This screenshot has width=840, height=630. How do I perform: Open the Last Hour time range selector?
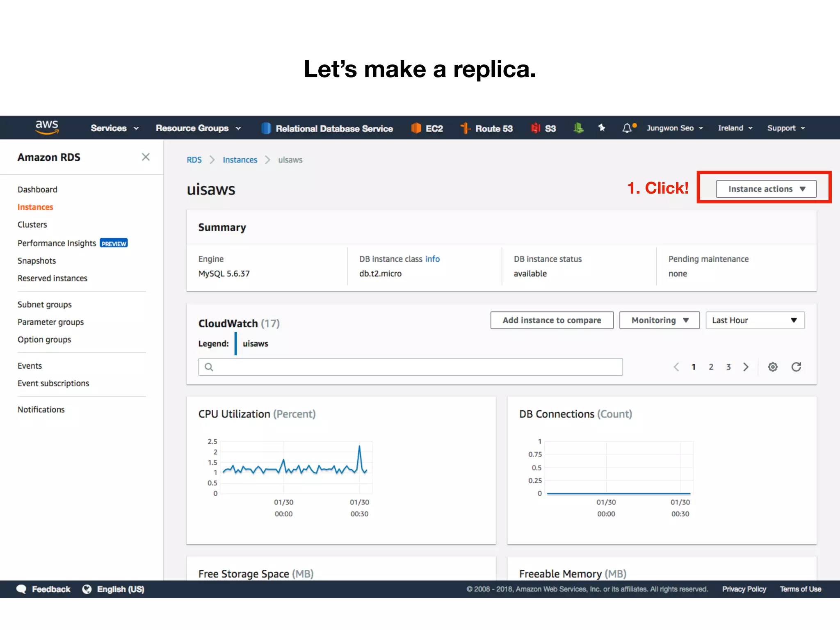755,320
